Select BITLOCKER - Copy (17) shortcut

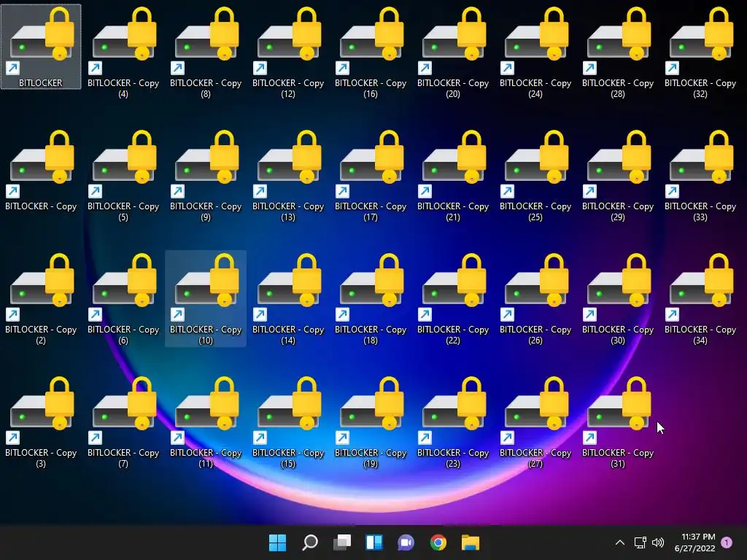[371, 175]
